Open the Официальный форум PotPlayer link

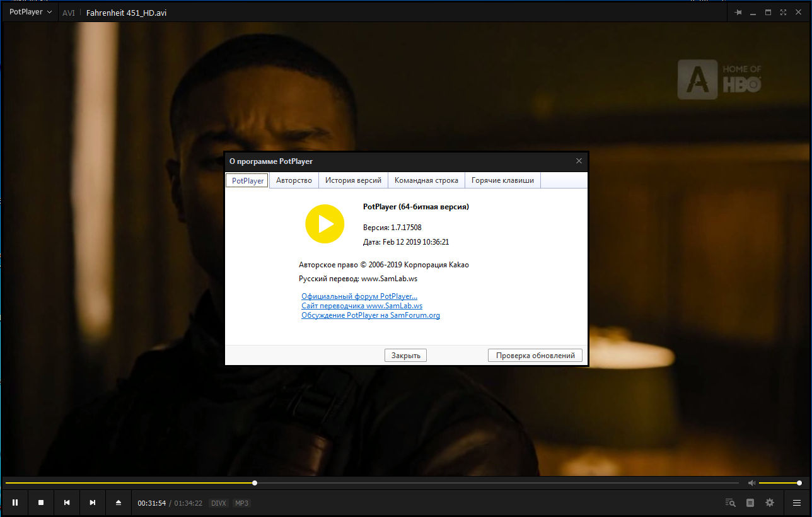[359, 296]
